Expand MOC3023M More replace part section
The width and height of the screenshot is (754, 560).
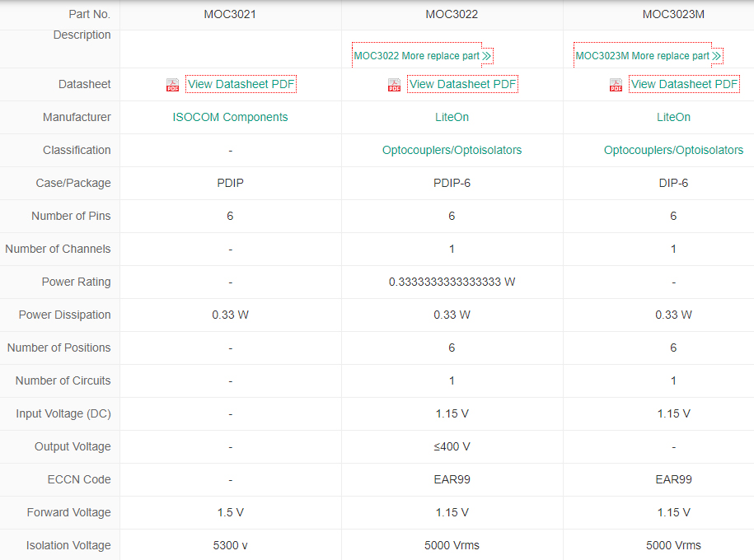point(641,56)
